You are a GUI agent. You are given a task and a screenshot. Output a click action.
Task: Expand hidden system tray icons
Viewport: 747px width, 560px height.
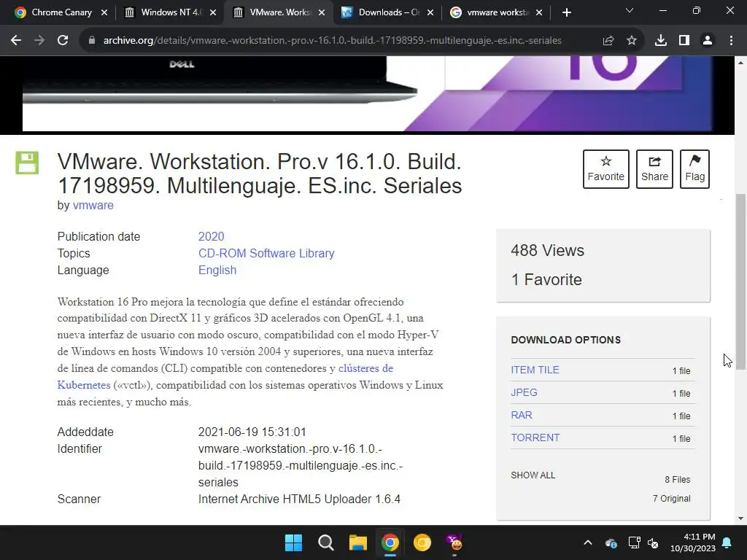click(x=588, y=542)
